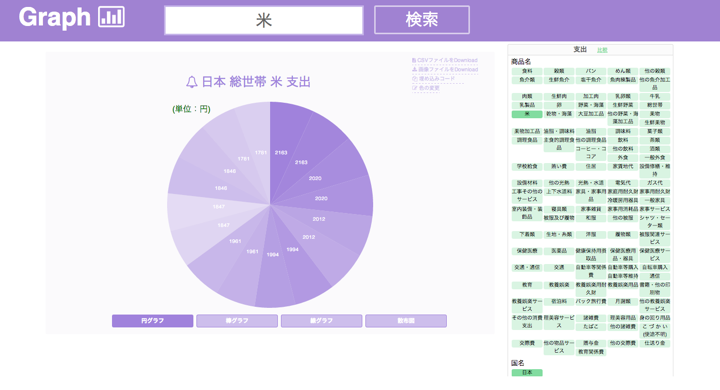Pick the 医薬品 tag
Screen dimensions: 720x390
[x=559, y=251]
